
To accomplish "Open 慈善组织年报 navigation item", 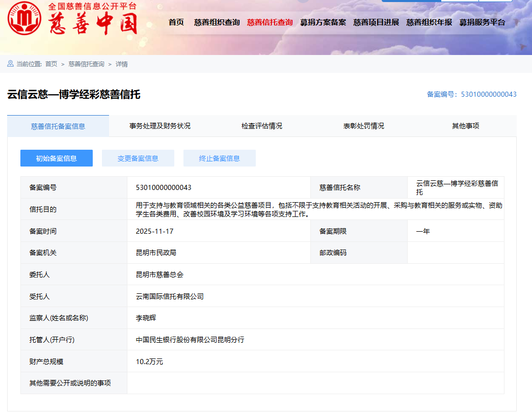I will point(429,22).
